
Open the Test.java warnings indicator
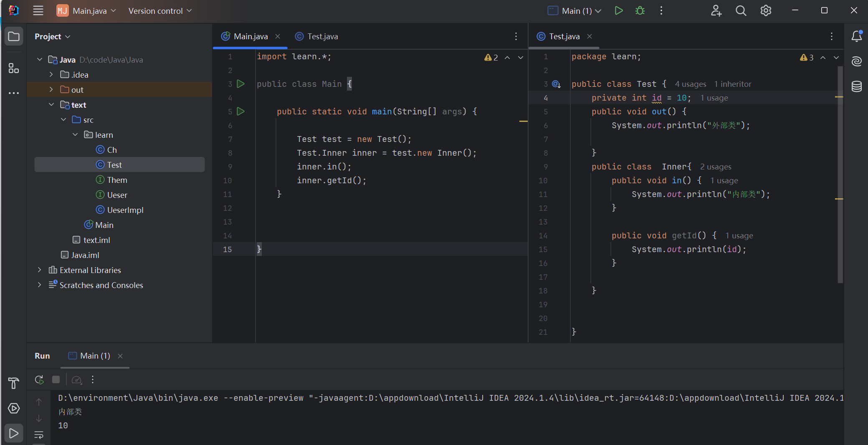click(807, 58)
